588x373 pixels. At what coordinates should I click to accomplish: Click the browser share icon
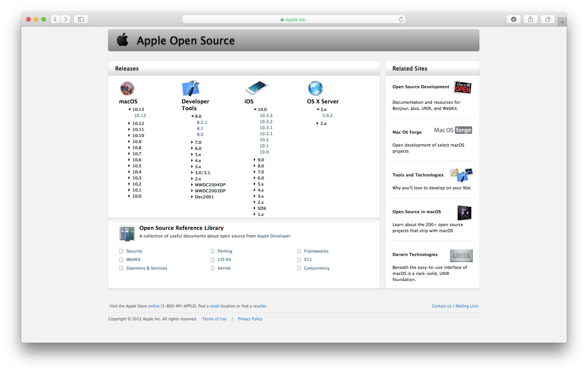530,19
